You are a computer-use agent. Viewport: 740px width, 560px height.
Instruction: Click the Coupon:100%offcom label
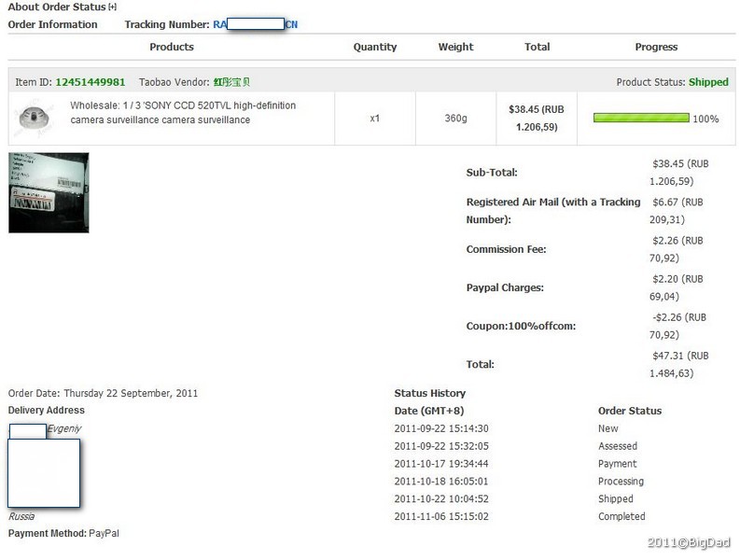click(x=521, y=327)
